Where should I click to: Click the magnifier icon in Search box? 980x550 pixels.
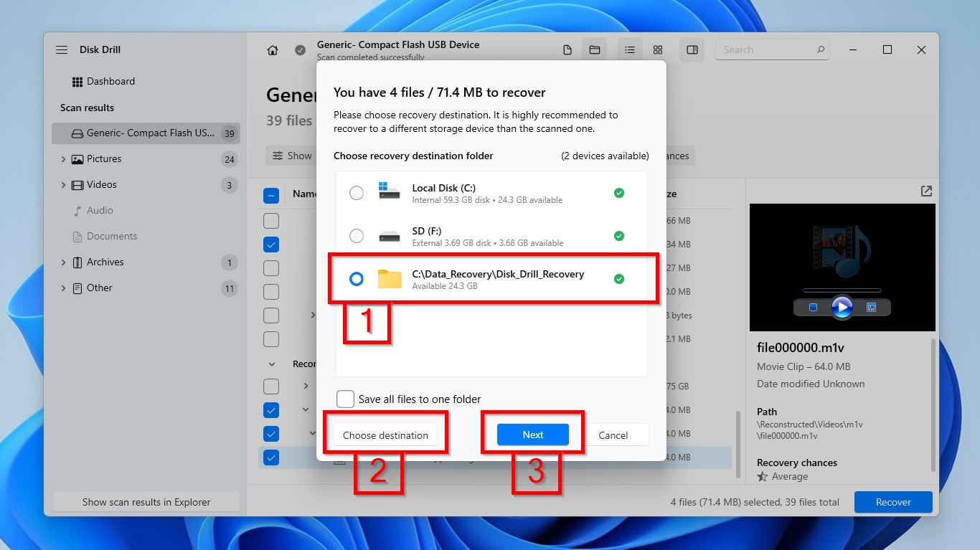821,49
